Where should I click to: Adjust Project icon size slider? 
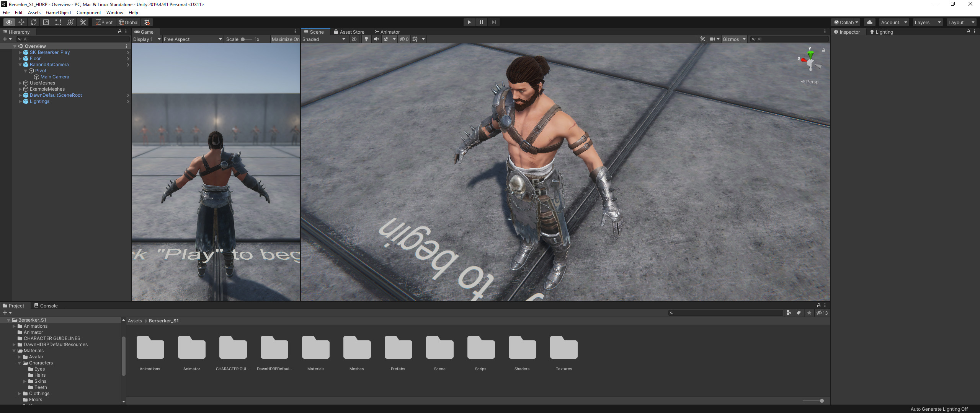pyautogui.click(x=813, y=400)
